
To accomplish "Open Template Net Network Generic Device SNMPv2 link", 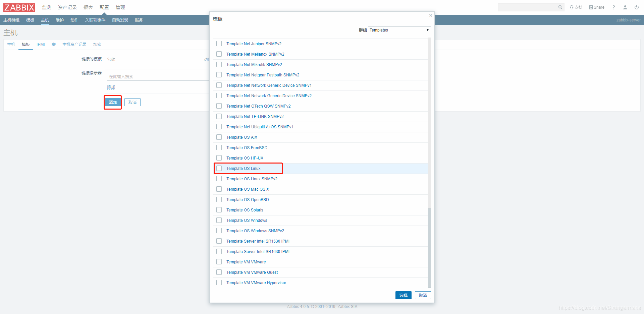I will [x=269, y=96].
